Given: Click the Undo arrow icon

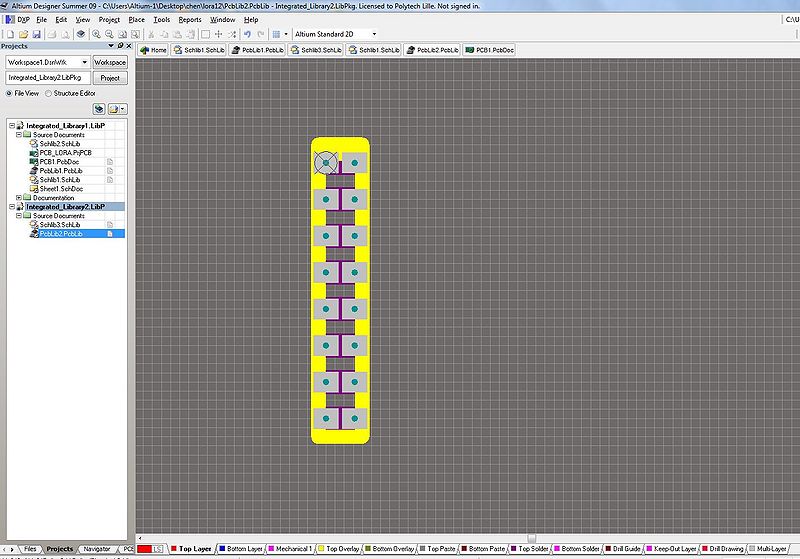Looking at the screenshot, I should click(x=246, y=33).
